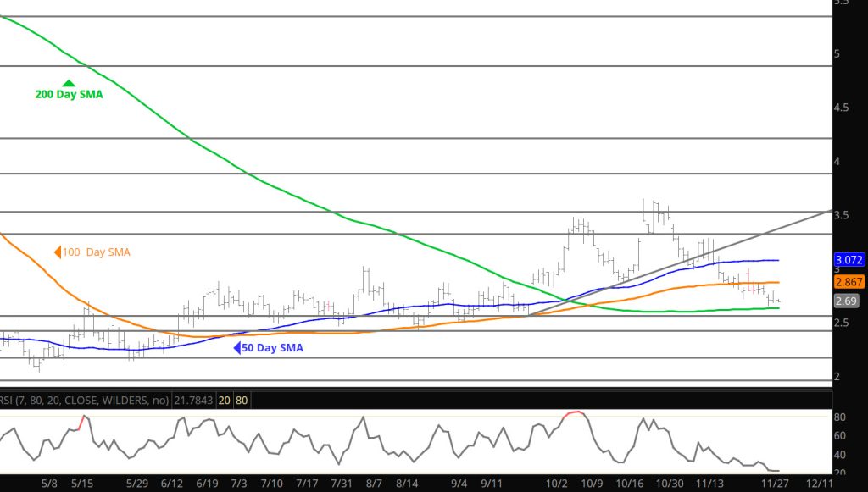The width and height of the screenshot is (868, 492).
Task: Click the orange arrow beside 100 Day SMA
Action: [x=58, y=252]
